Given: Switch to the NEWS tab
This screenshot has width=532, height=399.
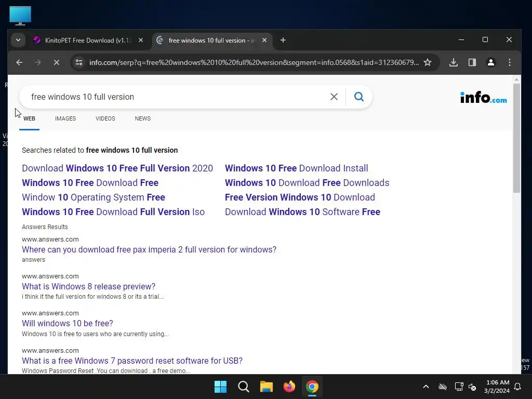Looking at the screenshot, I should coord(142,118).
